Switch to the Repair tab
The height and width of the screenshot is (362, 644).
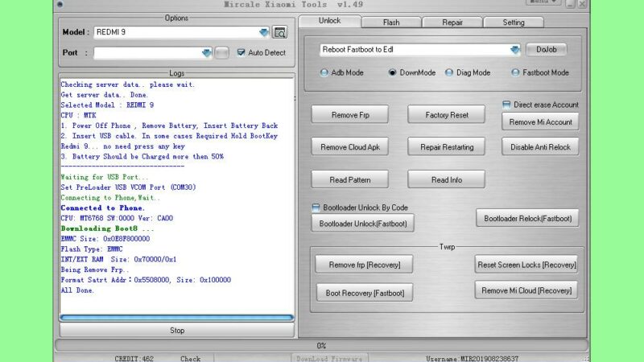(452, 23)
